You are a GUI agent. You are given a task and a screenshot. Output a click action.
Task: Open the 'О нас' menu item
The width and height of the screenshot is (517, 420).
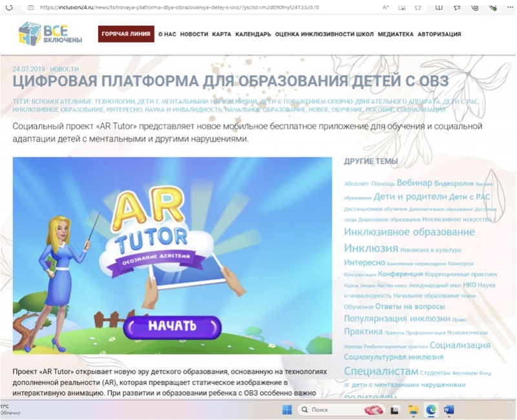tap(167, 34)
